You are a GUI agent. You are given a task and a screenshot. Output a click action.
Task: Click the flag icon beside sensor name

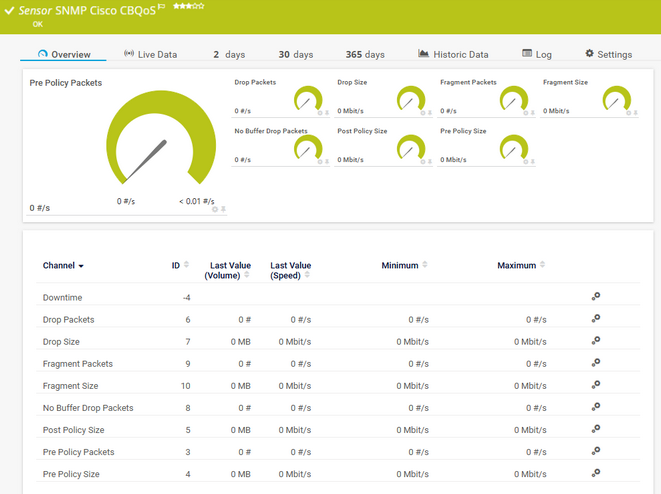[161, 7]
